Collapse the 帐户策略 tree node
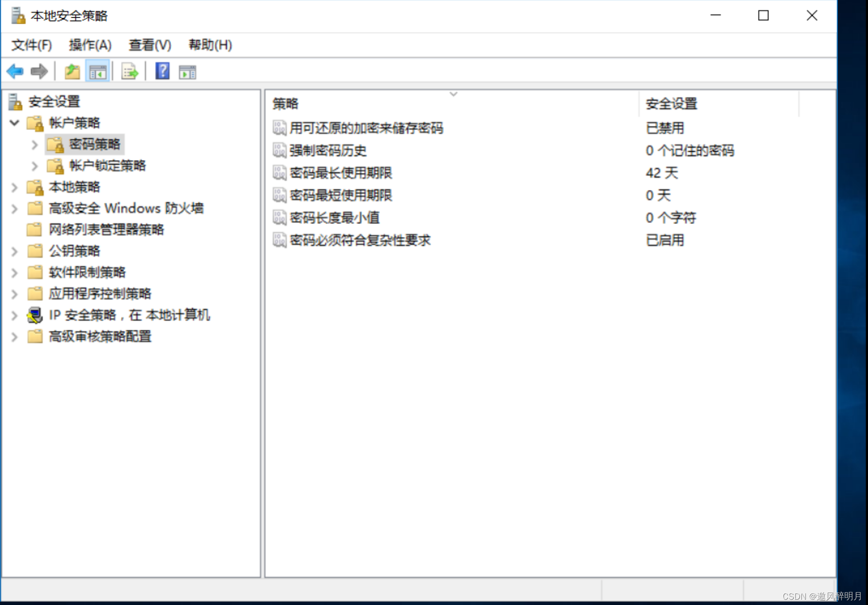This screenshot has width=868, height=605. click(x=14, y=123)
